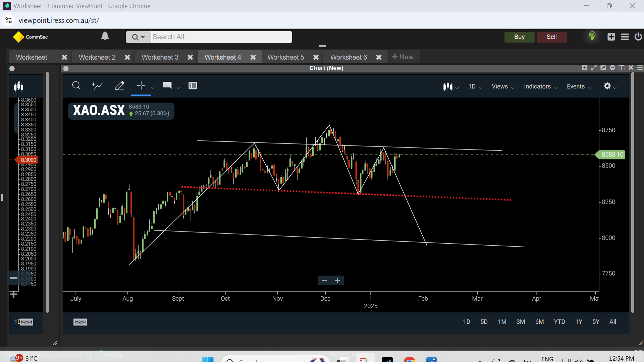Switch to the Worksheet tab
The height and width of the screenshot is (362, 644).
tap(32, 57)
